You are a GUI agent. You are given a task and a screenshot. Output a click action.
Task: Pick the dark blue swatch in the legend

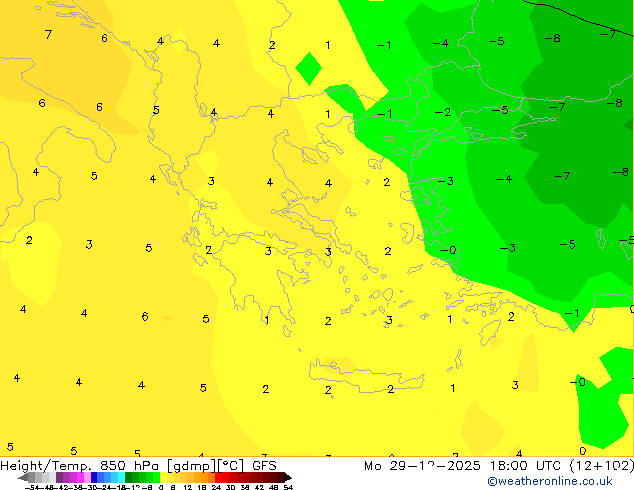pyautogui.click(x=94, y=477)
